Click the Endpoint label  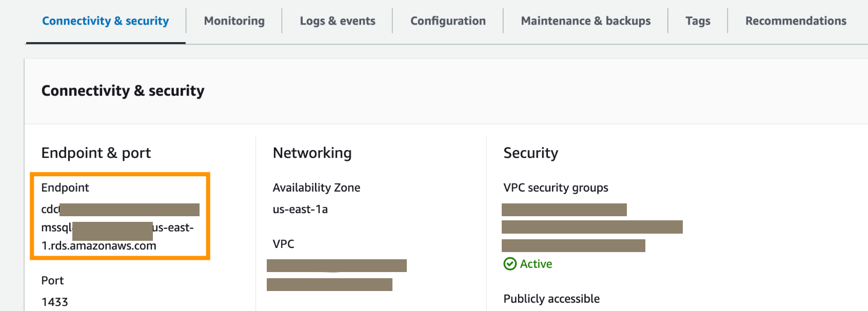coord(65,188)
